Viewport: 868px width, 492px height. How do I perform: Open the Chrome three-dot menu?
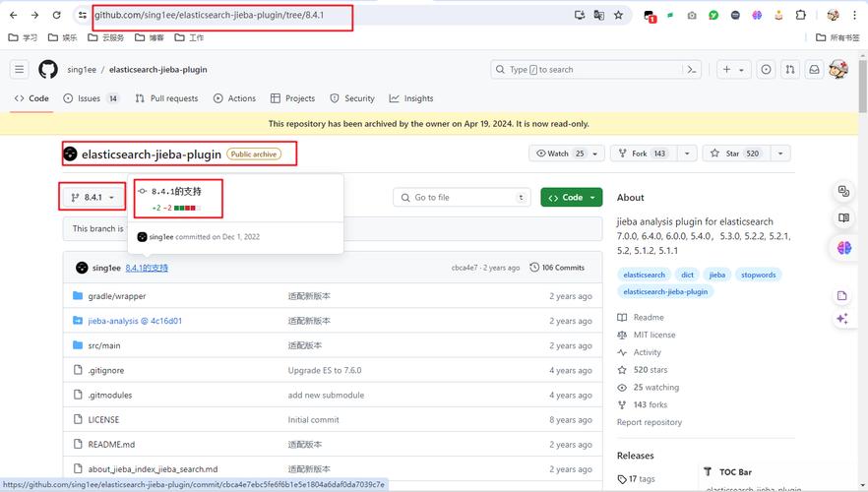pyautogui.click(x=854, y=15)
